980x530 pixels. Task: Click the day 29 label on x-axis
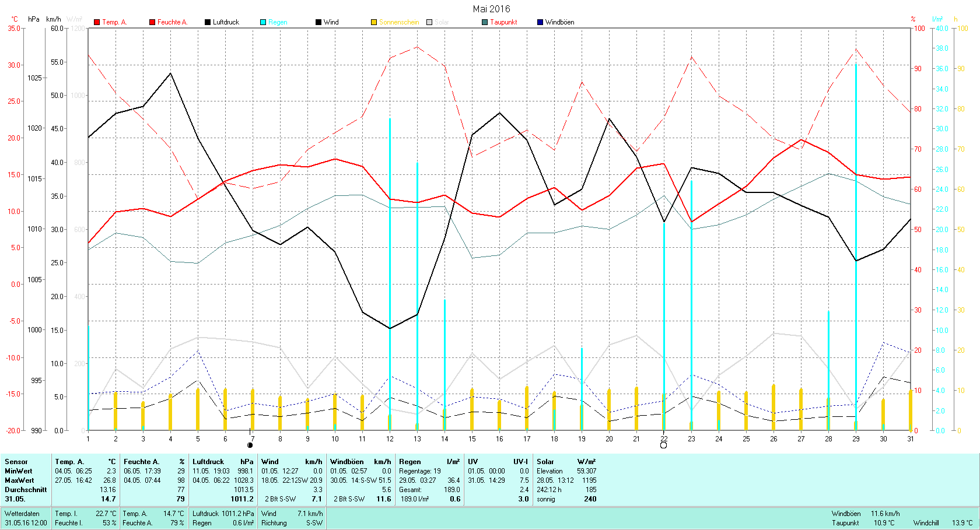click(856, 439)
